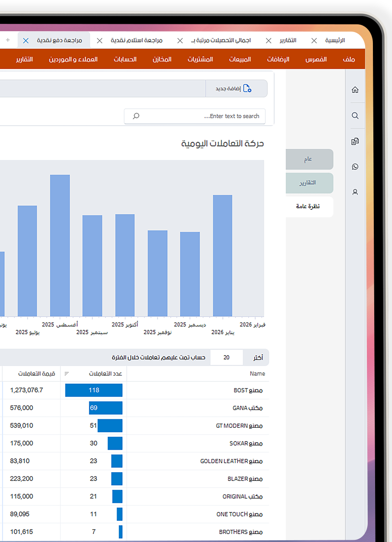Open the المخازن menu
Image resolution: width=392 pixels, height=542 pixels.
click(x=162, y=59)
